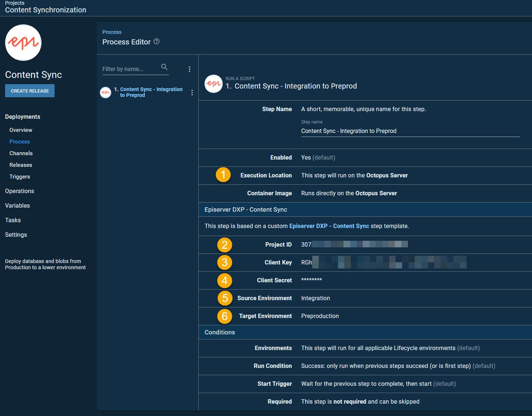Click the Episerver icon in step header
Viewport: 532px width, 416px height.
pos(214,84)
